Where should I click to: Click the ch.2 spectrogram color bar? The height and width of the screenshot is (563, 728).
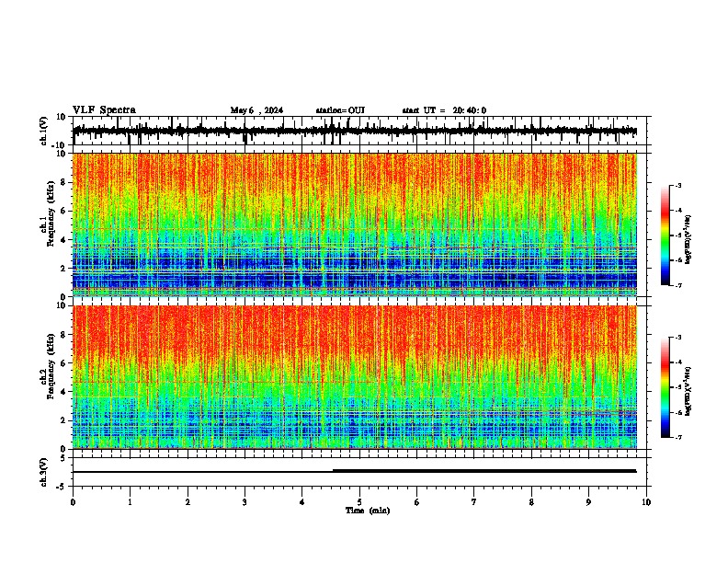665,387
